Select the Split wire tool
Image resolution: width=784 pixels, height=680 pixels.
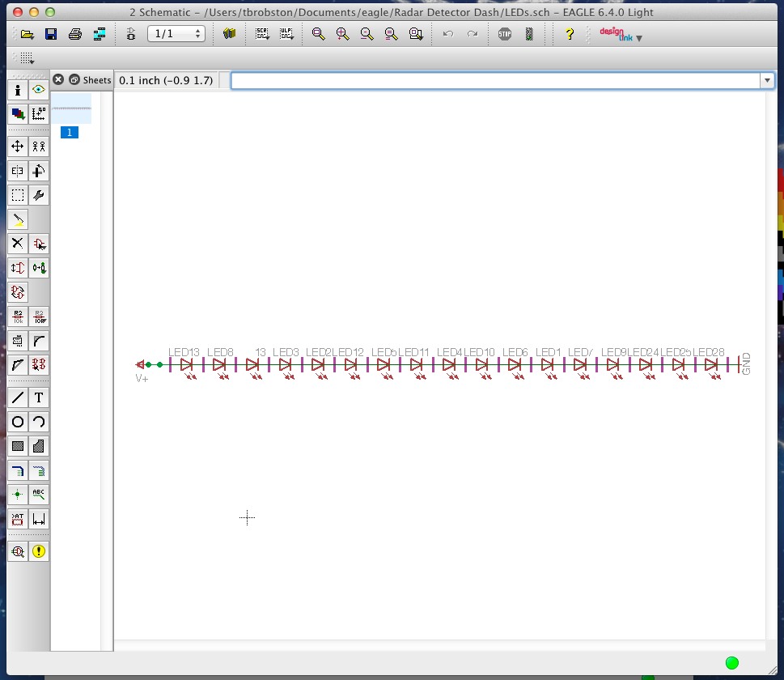click(x=18, y=365)
